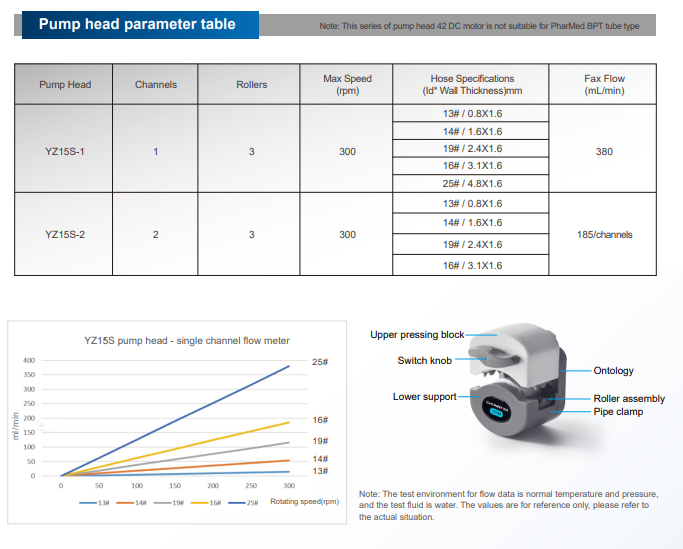The width and height of the screenshot is (683, 549).
Task: Click the 'Ontology' callout label
Action: (x=613, y=371)
